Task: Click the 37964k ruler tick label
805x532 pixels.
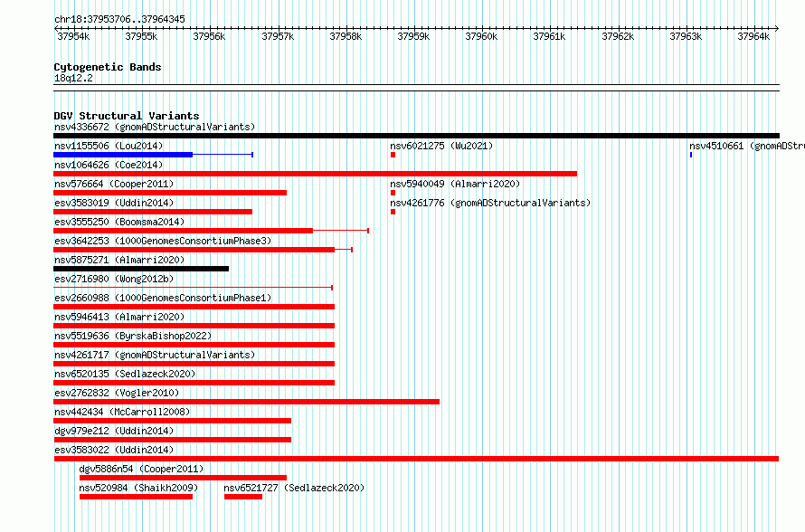Action: coord(753,36)
